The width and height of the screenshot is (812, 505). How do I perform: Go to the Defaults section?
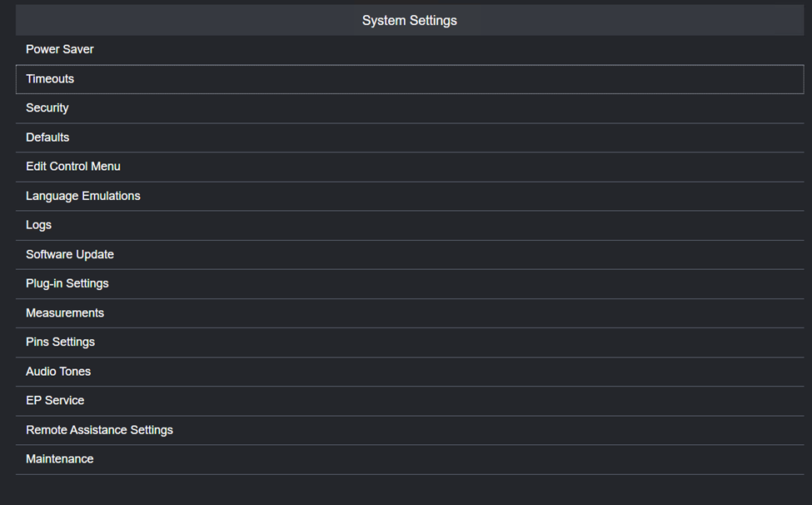point(47,137)
